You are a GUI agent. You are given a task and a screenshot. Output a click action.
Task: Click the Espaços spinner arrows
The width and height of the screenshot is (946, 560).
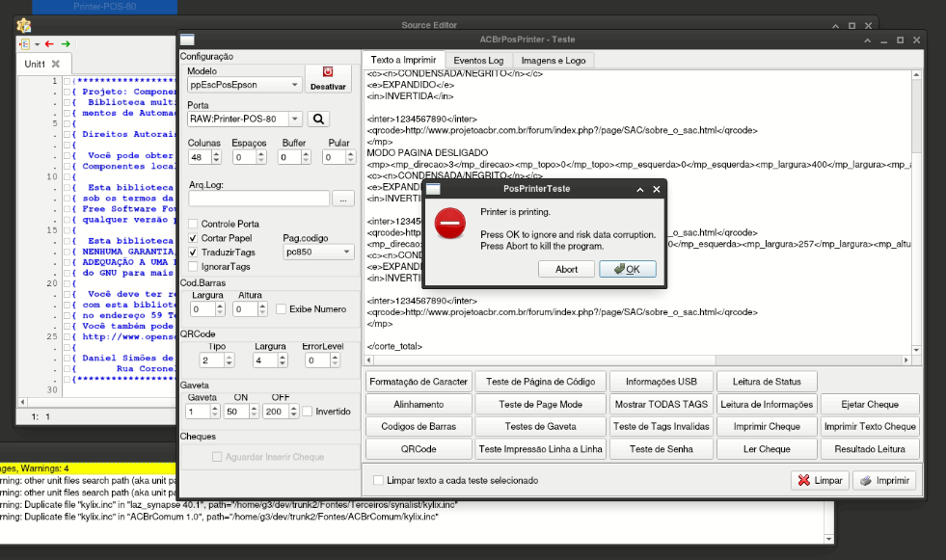[261, 157]
